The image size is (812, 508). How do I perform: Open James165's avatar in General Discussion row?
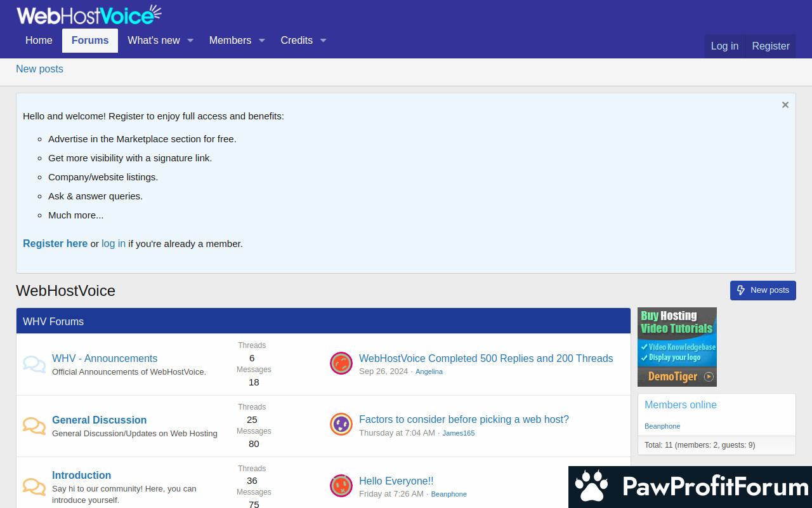(x=341, y=424)
